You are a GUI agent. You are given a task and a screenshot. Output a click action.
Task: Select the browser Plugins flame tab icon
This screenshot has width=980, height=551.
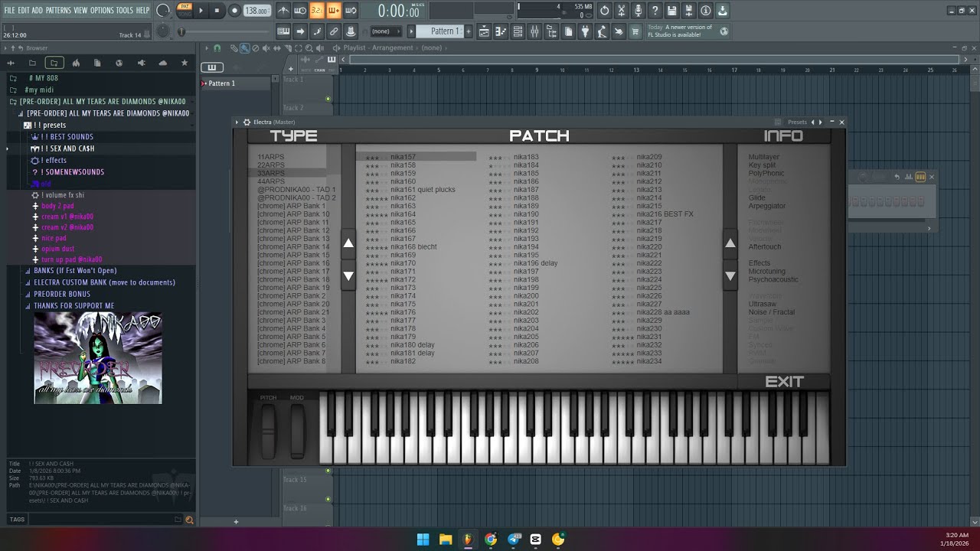tap(76, 63)
